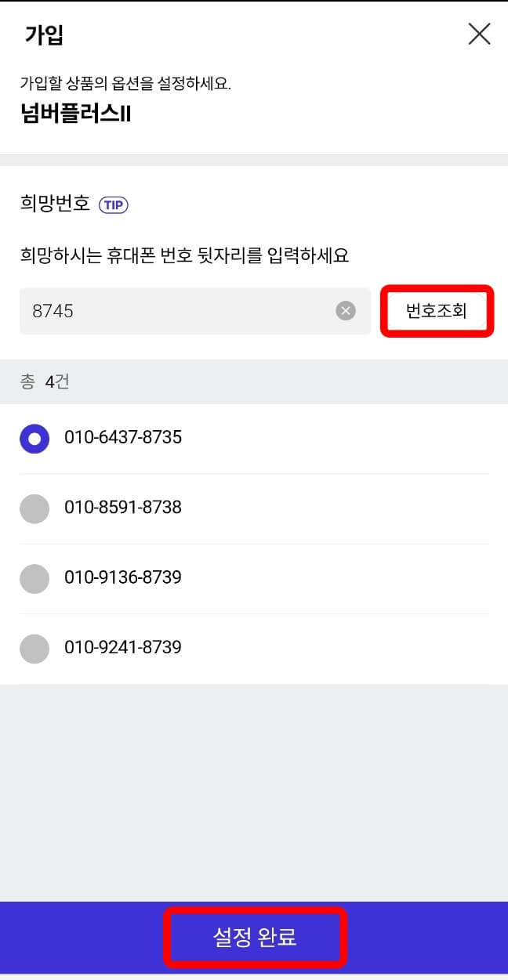This screenshot has height=980, width=508.
Task: Select the radio button for 010-9136-8739
Action: (x=34, y=578)
